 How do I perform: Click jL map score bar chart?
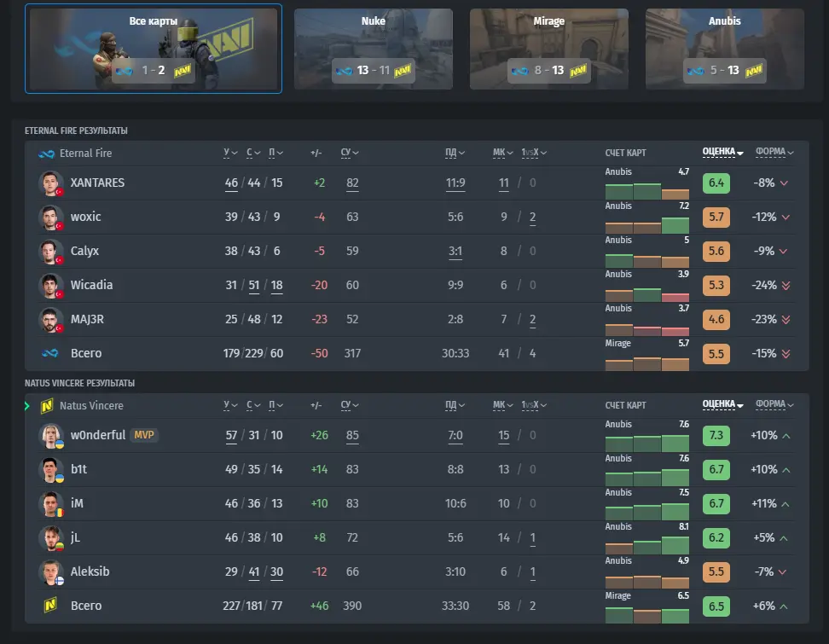tap(647, 546)
